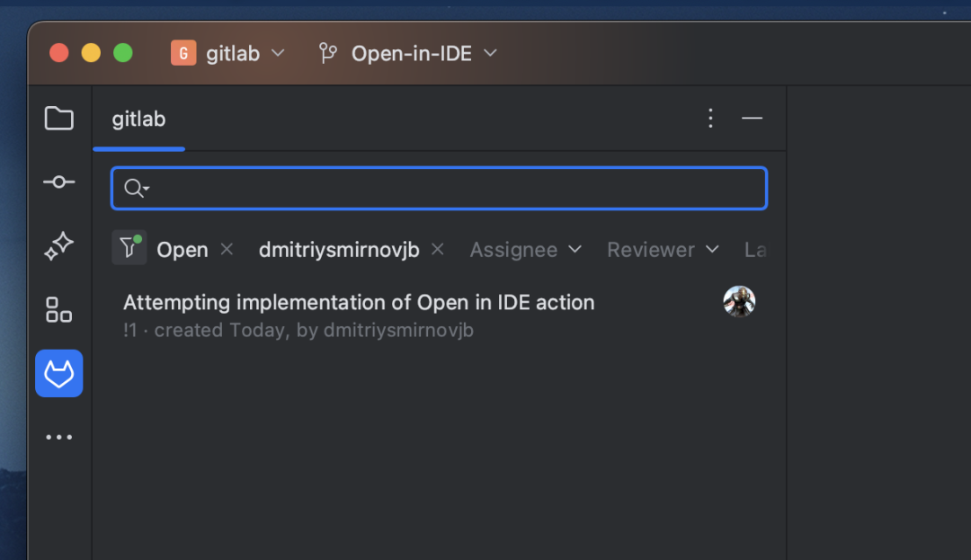
Task: Expand the Reviewer filter dropdown
Action: [x=664, y=250]
